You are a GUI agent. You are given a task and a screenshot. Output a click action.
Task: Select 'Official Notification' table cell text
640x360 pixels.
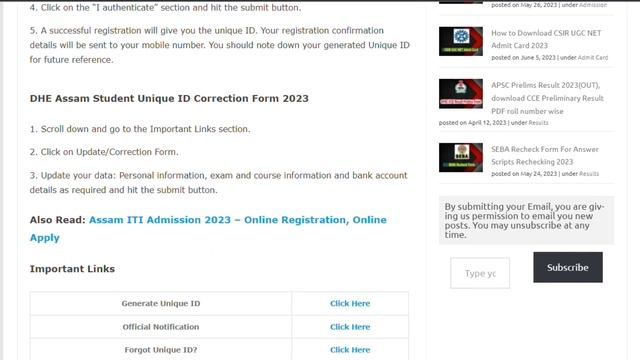[161, 327]
